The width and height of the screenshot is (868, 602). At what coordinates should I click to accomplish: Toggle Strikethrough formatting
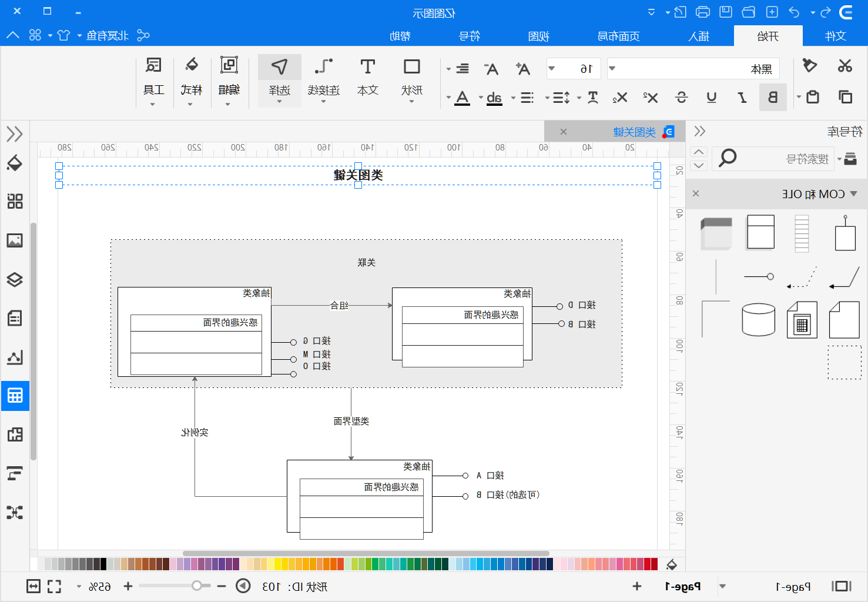(682, 98)
